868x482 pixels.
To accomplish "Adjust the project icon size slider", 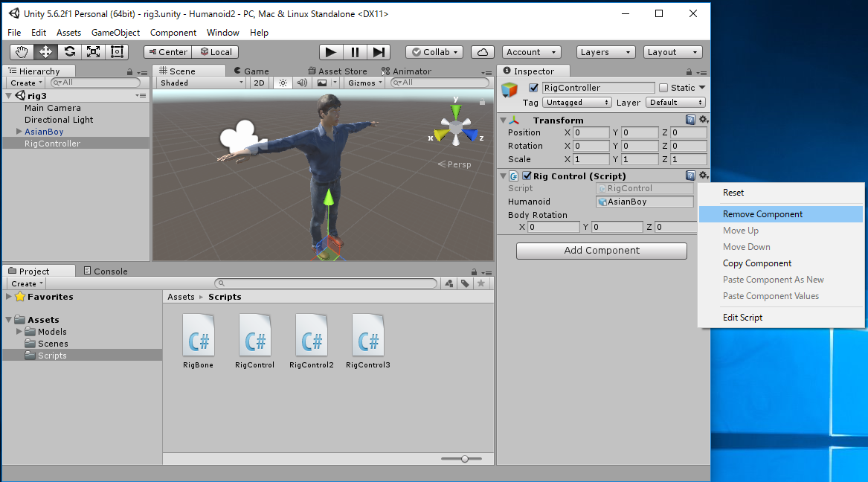I will coord(465,459).
